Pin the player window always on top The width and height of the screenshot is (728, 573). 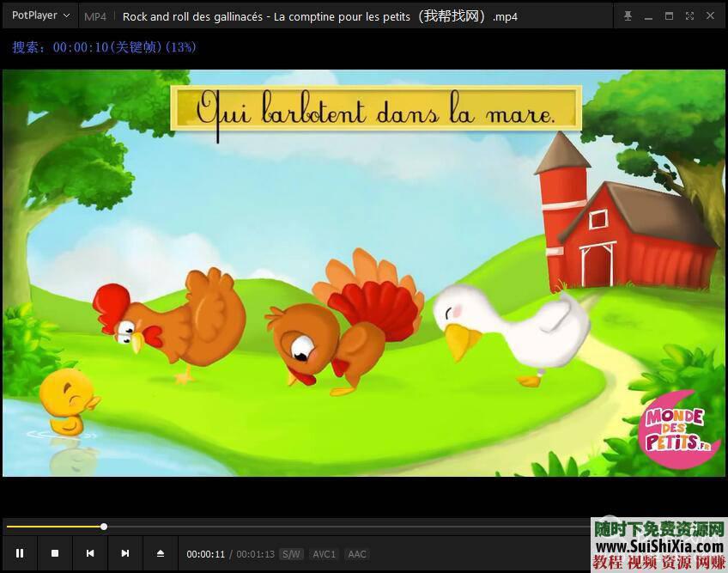pyautogui.click(x=628, y=16)
